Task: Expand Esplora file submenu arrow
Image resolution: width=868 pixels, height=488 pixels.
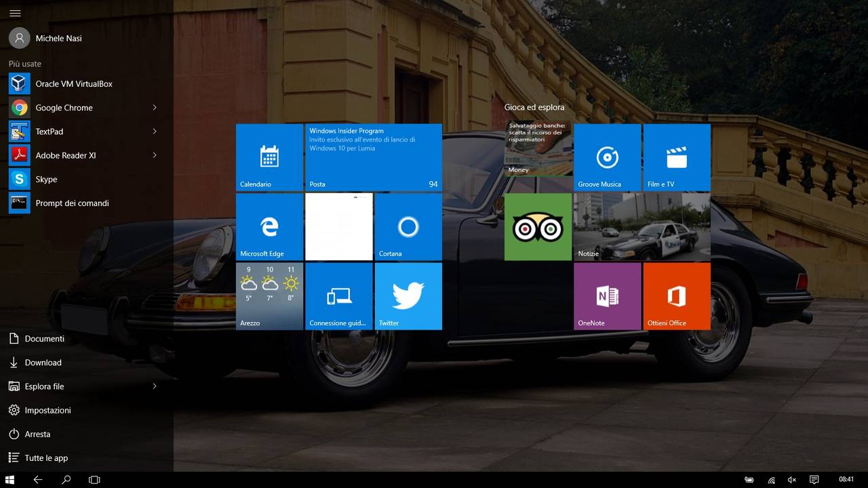Action: coord(155,386)
